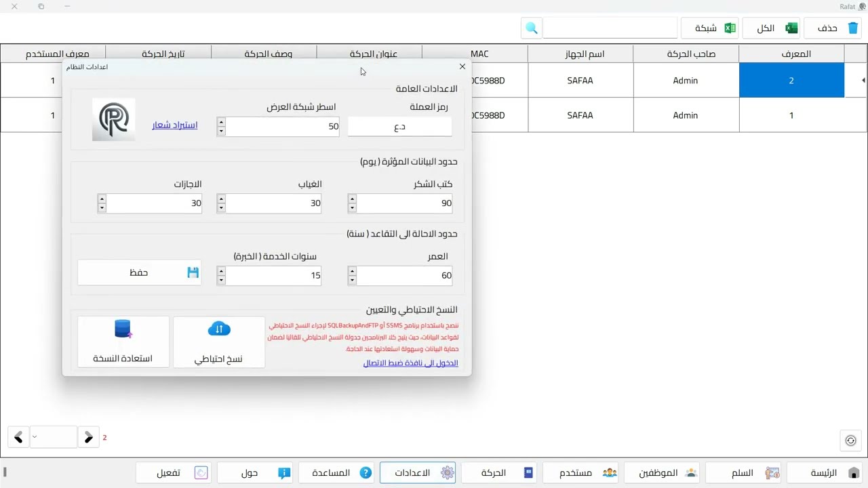Click the Save (حفظ) button
Viewport: 868px width, 488px height.
click(139, 272)
